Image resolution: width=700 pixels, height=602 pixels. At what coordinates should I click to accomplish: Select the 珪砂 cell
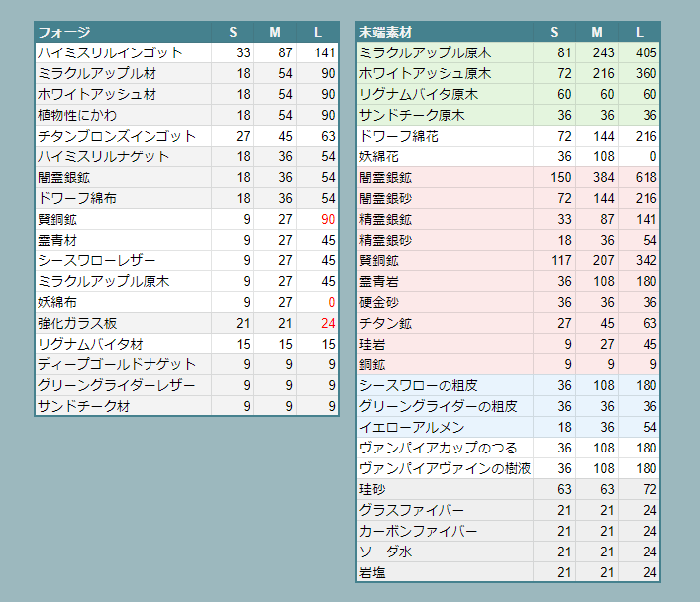point(446,489)
